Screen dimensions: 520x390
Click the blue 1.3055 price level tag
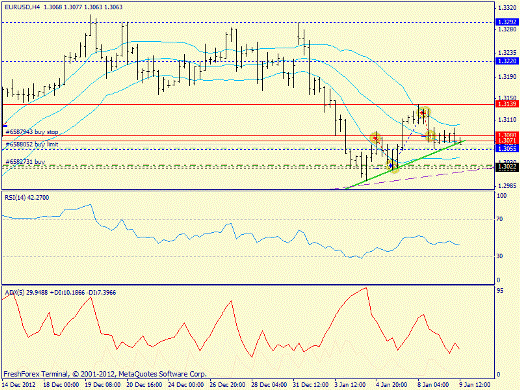(507, 149)
